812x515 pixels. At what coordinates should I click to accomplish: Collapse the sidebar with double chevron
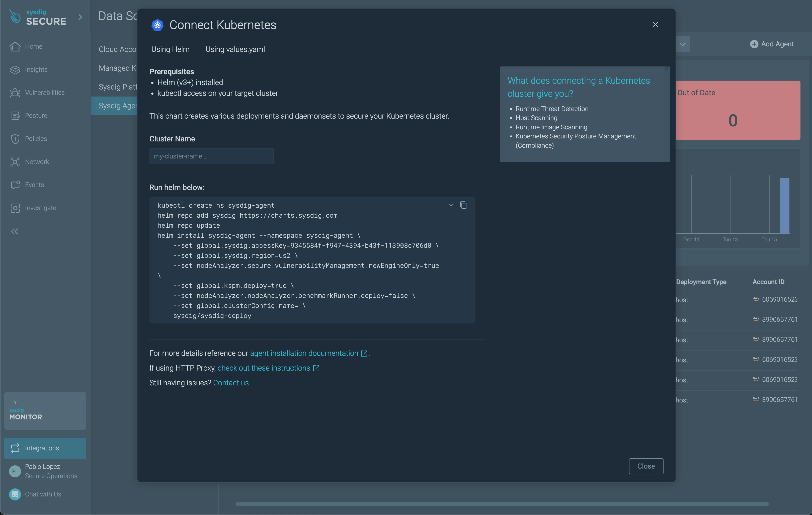[x=15, y=231]
